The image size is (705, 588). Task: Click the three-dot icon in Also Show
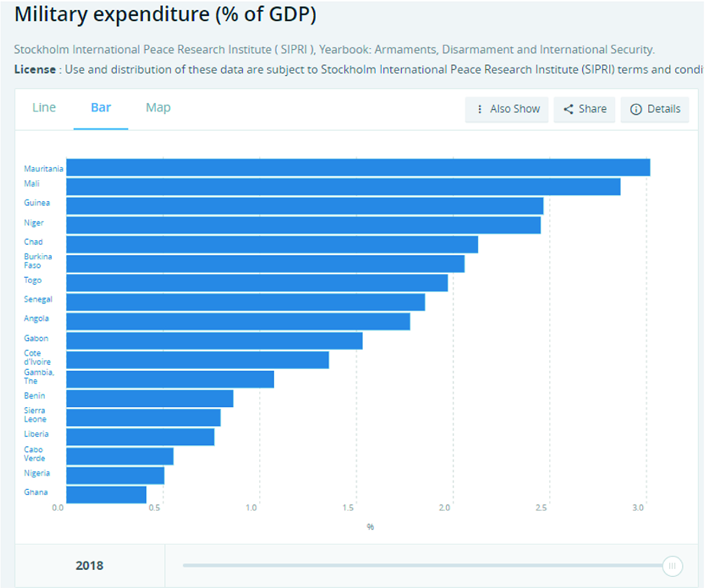[x=480, y=109]
